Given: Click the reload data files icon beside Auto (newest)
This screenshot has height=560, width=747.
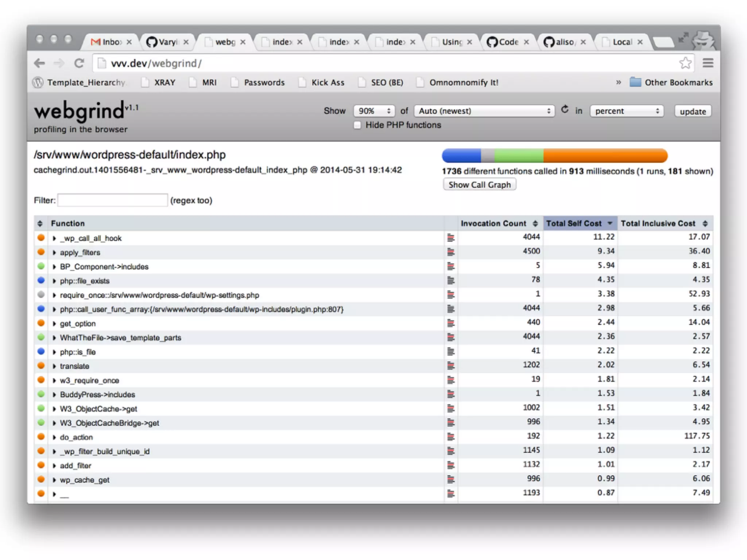Looking at the screenshot, I should coord(565,109).
